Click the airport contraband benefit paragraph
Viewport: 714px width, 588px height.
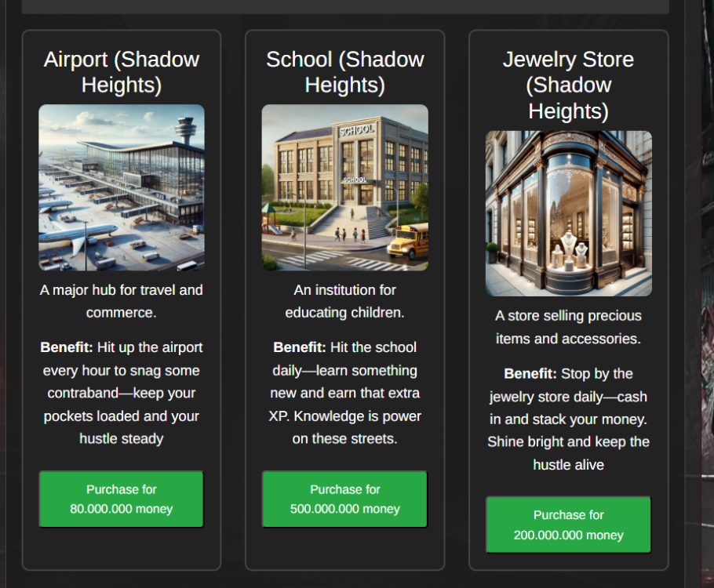122,393
